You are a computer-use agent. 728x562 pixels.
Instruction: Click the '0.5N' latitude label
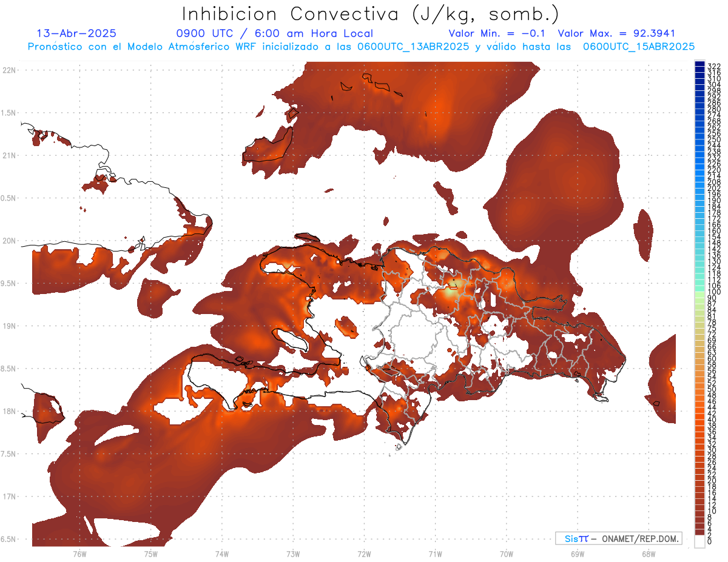coord(9,198)
